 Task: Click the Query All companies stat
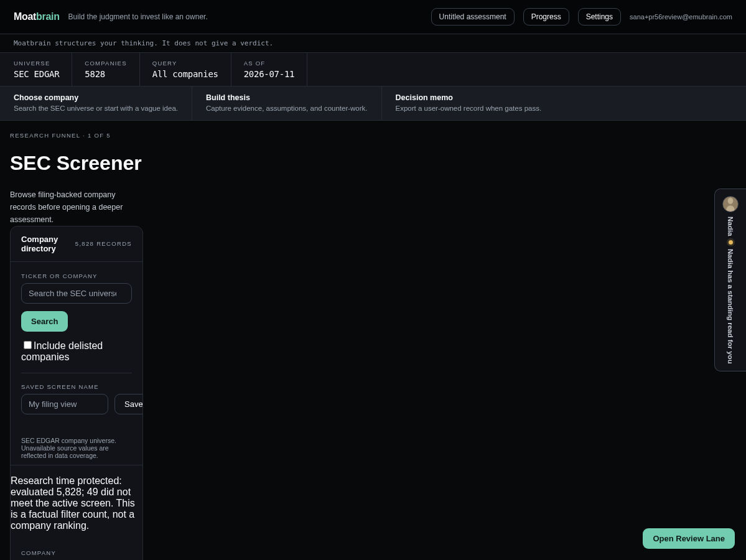click(185, 69)
